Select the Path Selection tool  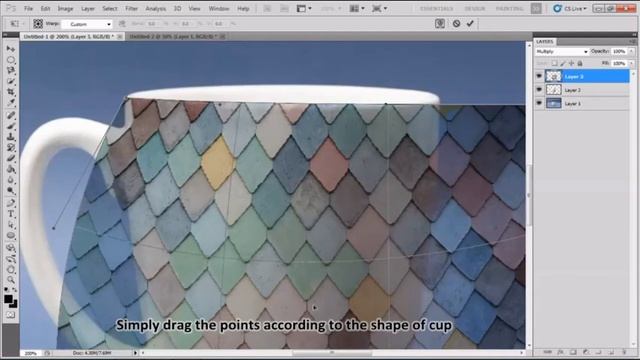11,224
